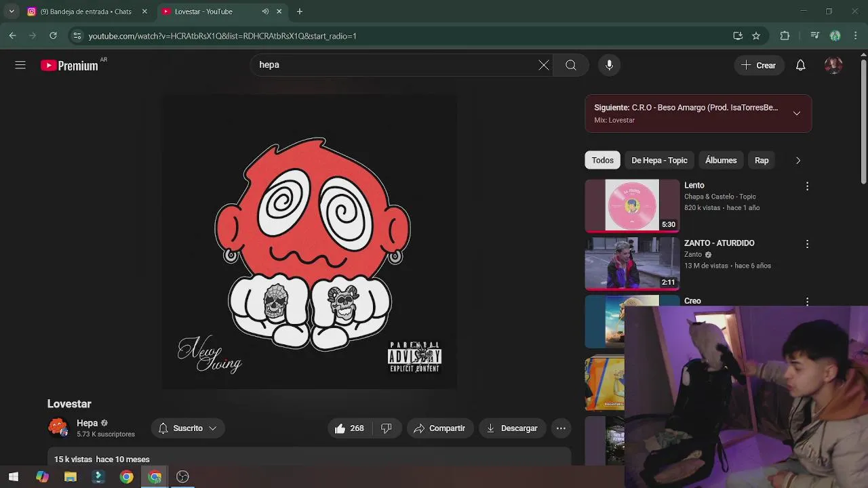
Task: Open the account avatar menu
Action: [833, 65]
